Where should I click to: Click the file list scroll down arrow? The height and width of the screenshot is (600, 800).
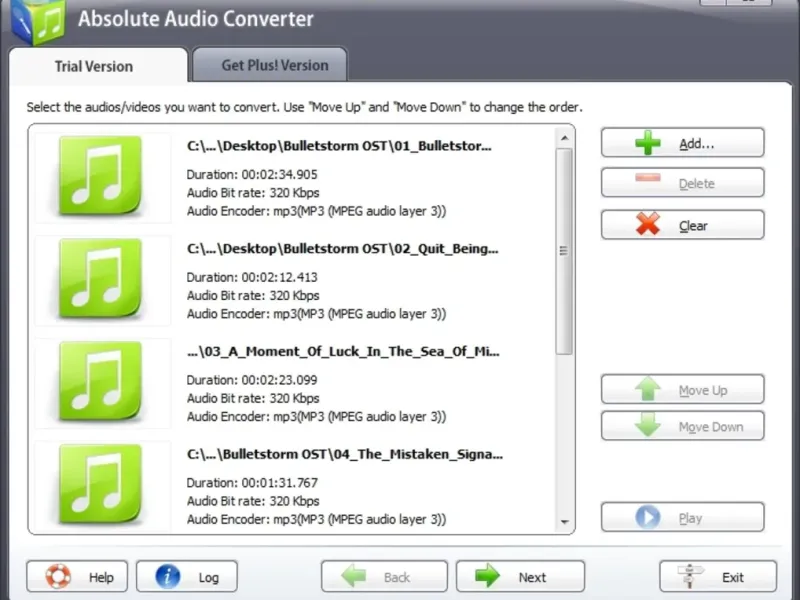point(564,521)
